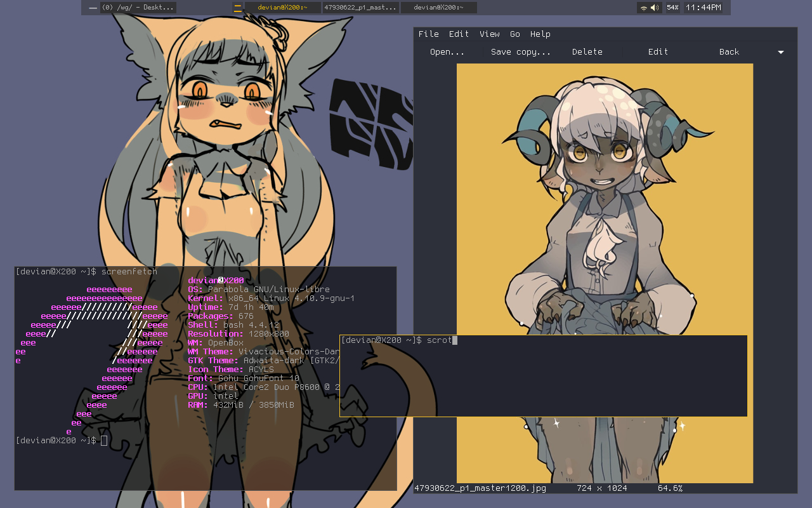The width and height of the screenshot is (812, 508).
Task: Open the Go menu in image viewer
Action: pos(514,34)
